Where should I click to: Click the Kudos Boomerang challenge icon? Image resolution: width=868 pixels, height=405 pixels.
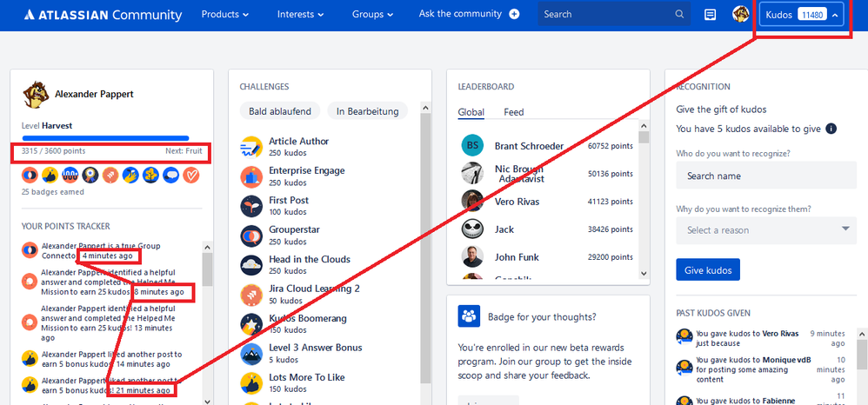[251, 324]
